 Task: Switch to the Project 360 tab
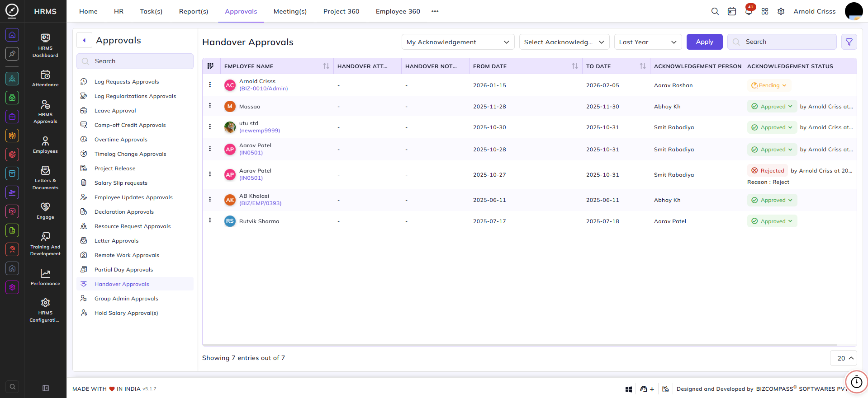[x=341, y=11]
